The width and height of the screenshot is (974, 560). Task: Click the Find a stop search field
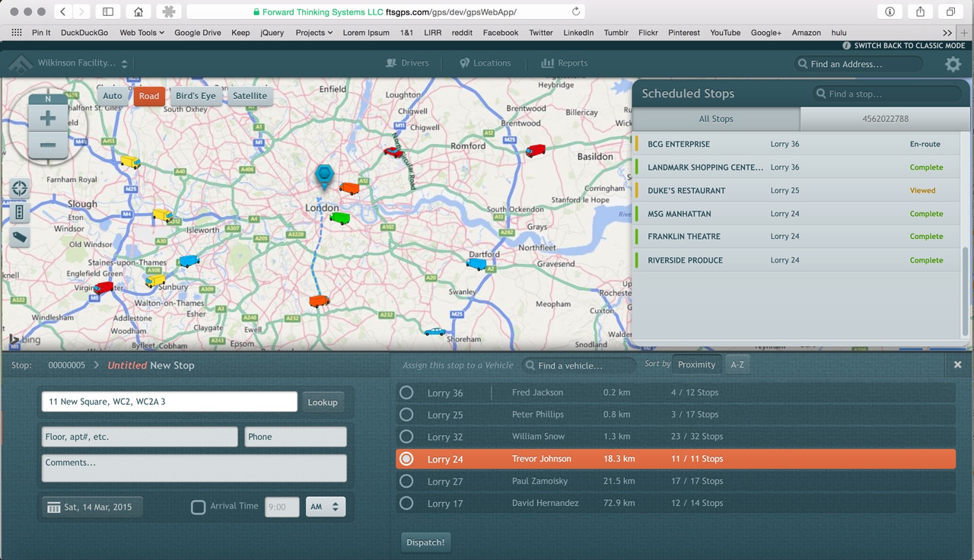[886, 94]
